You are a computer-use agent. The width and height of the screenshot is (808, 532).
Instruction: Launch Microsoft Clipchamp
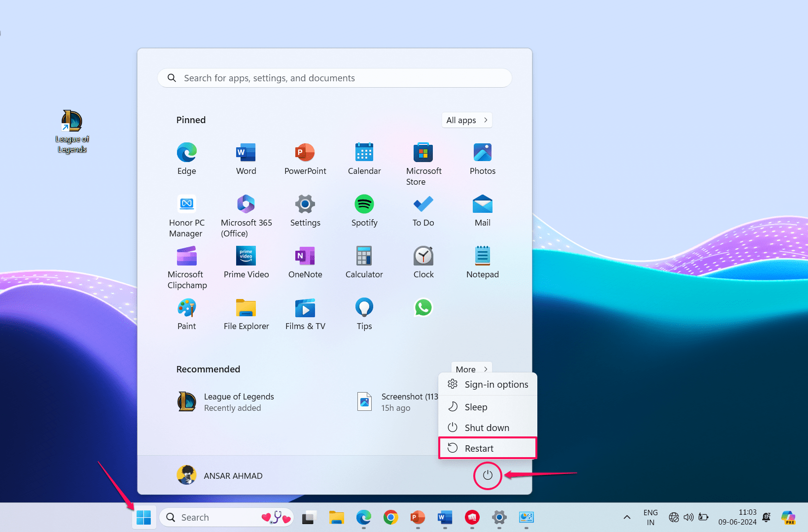pos(187,267)
